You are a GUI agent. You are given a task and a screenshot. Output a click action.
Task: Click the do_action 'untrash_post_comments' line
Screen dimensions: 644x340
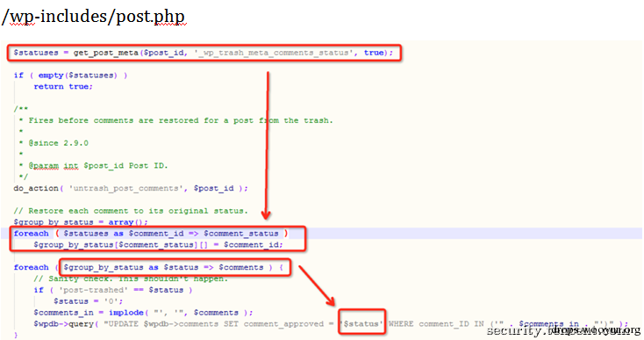point(131,188)
